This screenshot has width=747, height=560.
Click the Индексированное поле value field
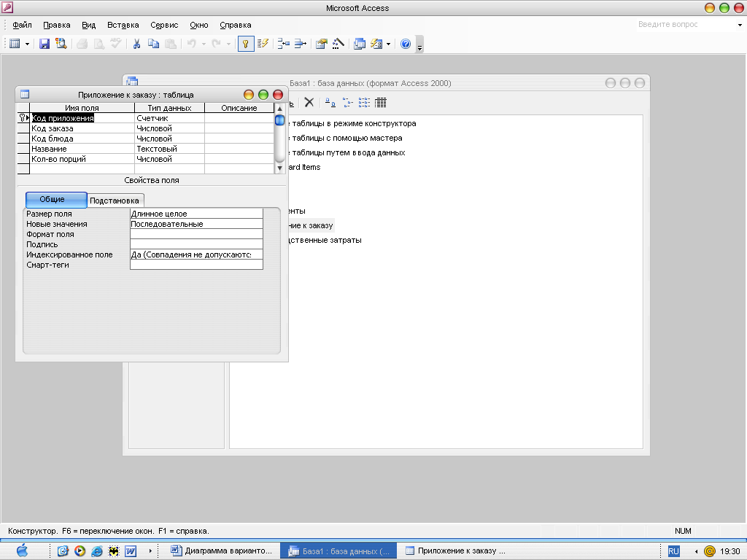click(196, 254)
